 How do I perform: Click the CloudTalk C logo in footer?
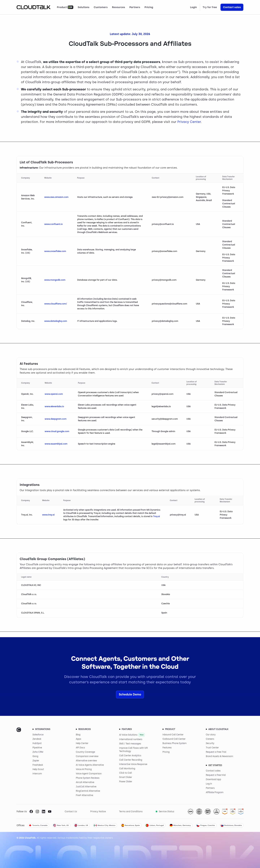[19, 730]
